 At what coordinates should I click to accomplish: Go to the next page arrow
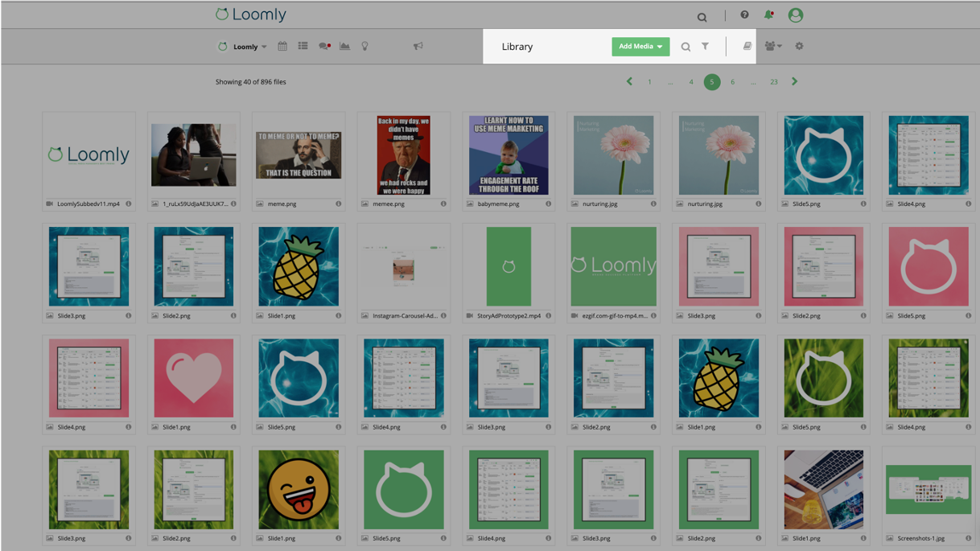tap(794, 81)
